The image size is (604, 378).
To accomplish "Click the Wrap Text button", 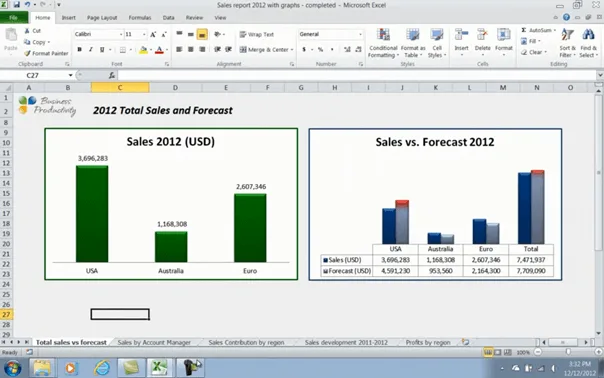I will [257, 34].
